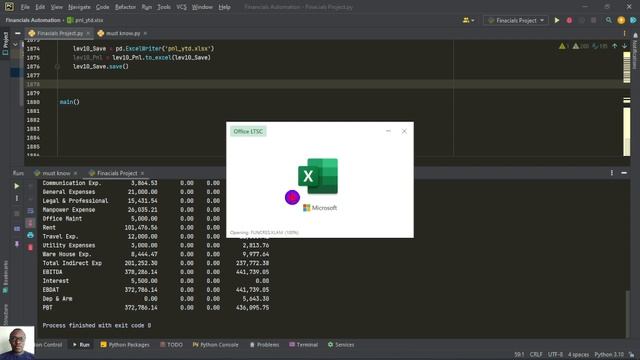Click the UTF-8 encoding in the status bar
Image resolution: width=640 pixels, height=360 pixels.
555,355
